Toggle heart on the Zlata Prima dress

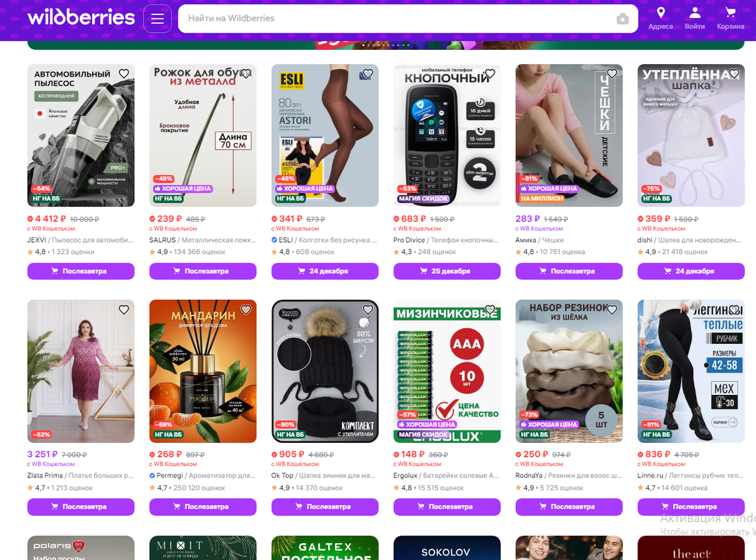click(124, 309)
